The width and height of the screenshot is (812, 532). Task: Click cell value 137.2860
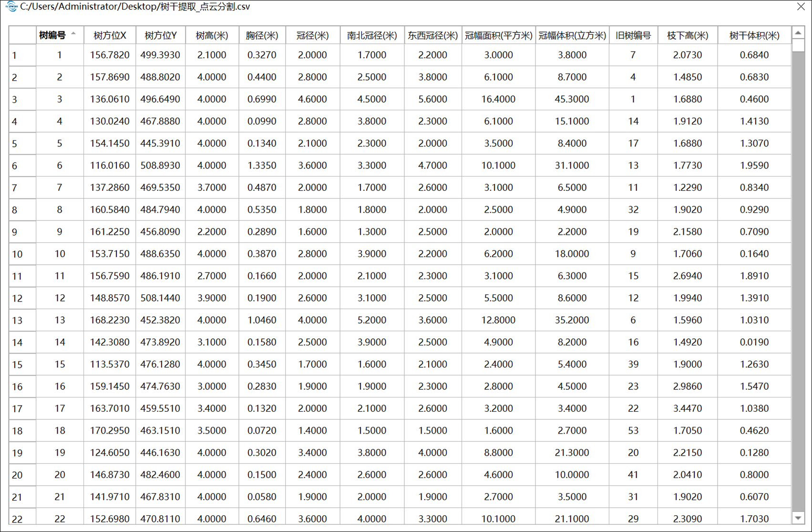coord(110,188)
